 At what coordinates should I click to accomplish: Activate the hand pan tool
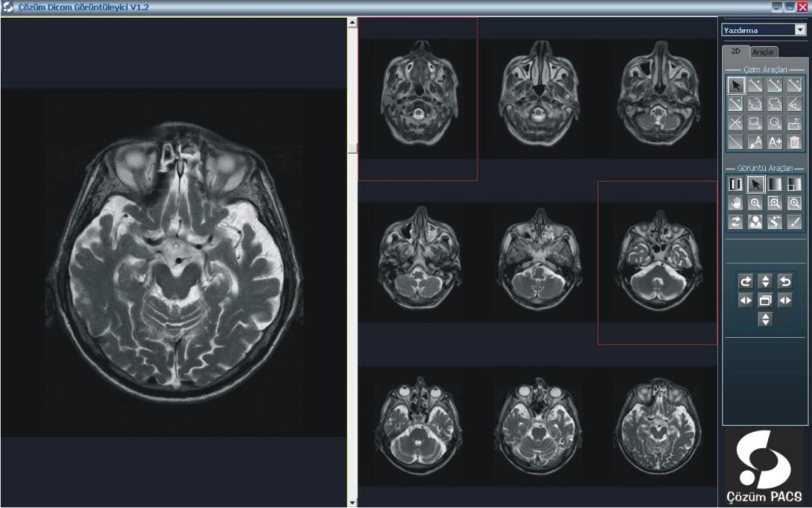click(736, 203)
